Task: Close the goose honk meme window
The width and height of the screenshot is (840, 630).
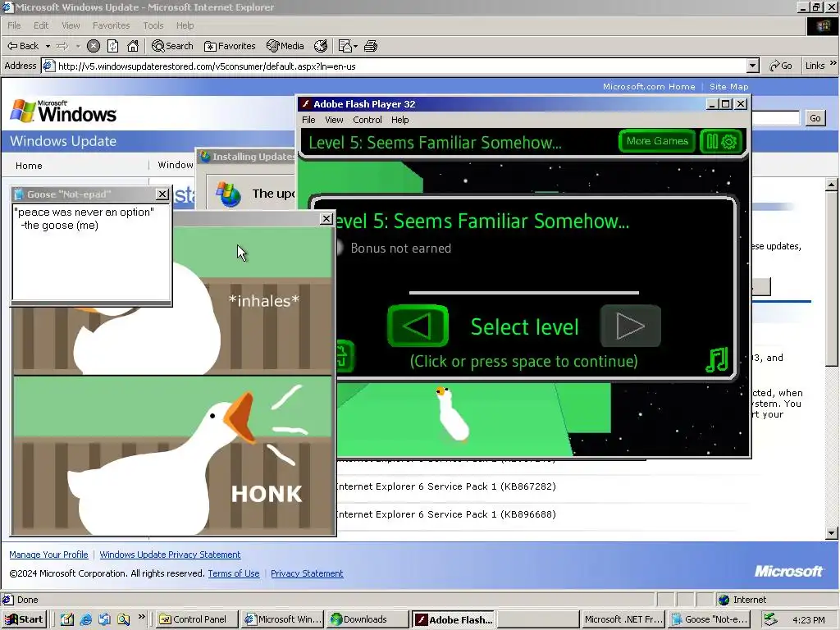Action: pos(326,218)
